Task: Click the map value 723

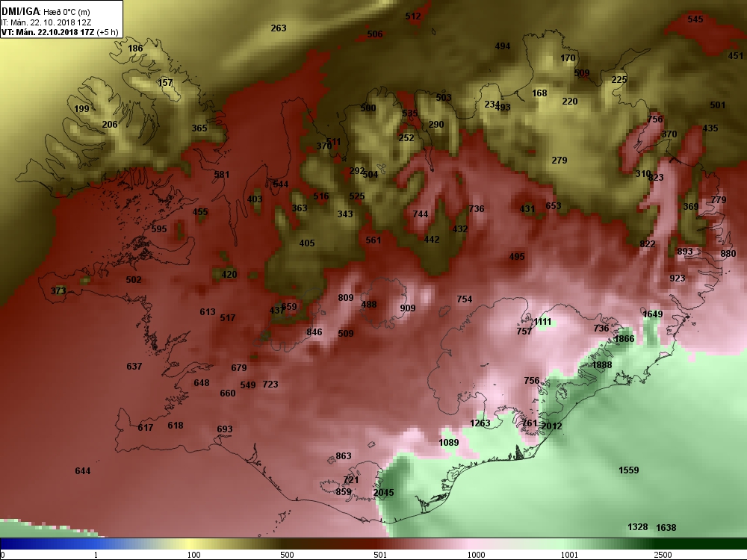Action: point(270,384)
